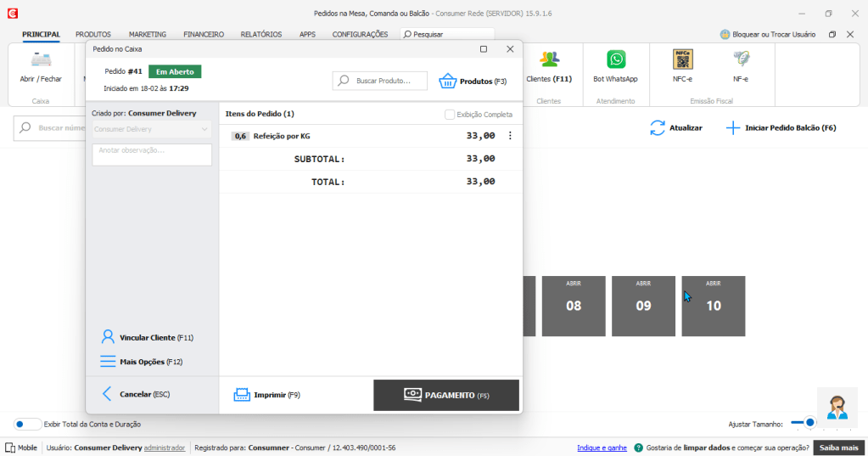Adjust the Ajustar Tamanho slider
868x456 pixels.
809,422
